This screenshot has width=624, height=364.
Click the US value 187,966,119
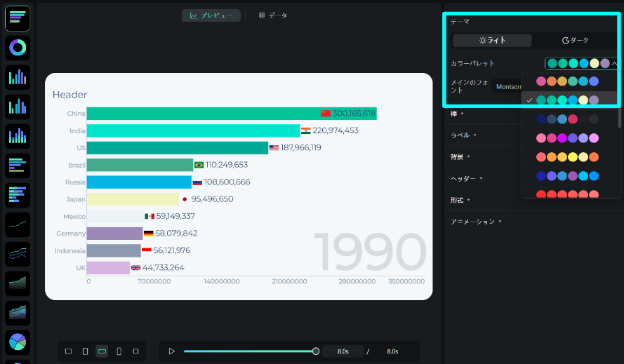[x=301, y=147]
